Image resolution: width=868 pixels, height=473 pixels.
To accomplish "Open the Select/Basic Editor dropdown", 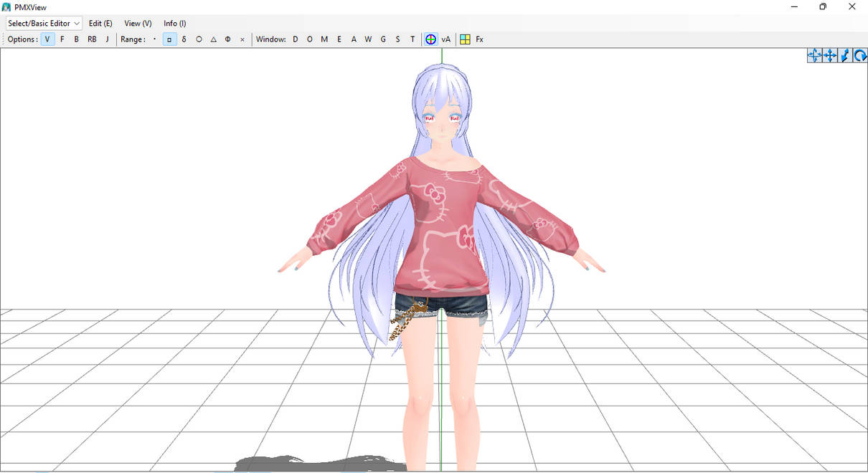I will [43, 23].
